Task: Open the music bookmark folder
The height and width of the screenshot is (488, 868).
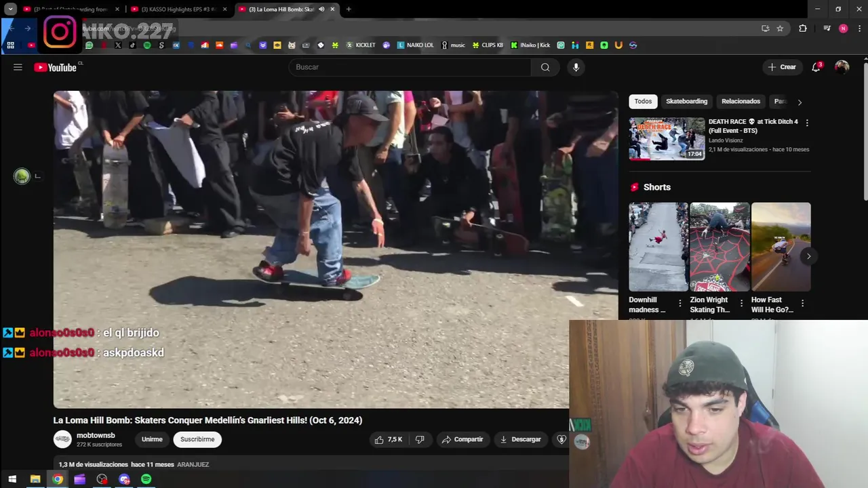Action: (x=454, y=45)
